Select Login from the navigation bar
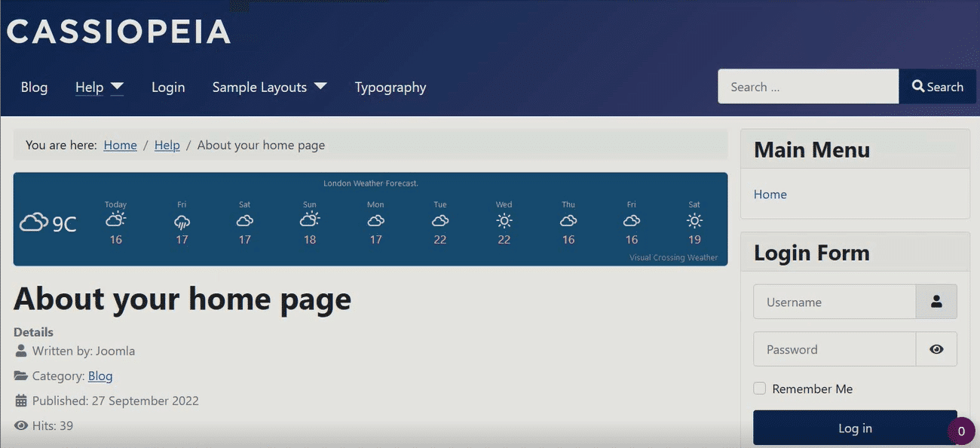This screenshot has height=448, width=980. tap(167, 86)
